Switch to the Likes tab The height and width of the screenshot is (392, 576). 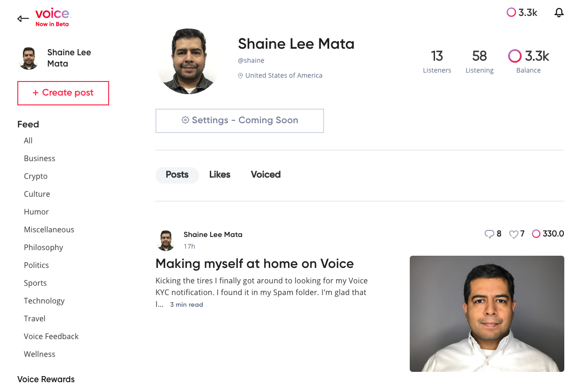pos(220,175)
